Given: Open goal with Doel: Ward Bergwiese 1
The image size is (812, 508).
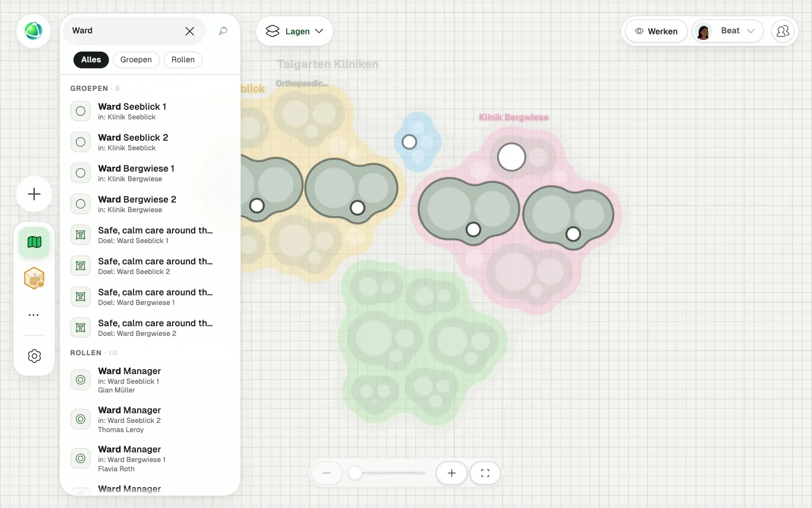Looking at the screenshot, I should coord(150,297).
